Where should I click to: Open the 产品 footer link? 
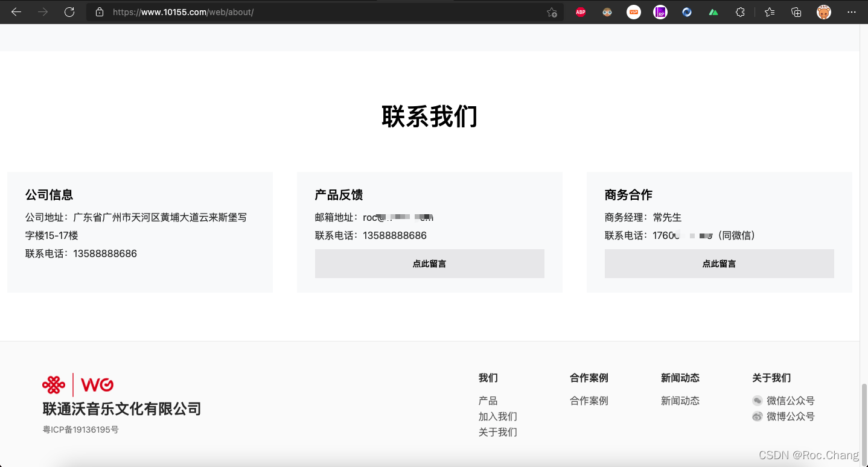pos(488,401)
